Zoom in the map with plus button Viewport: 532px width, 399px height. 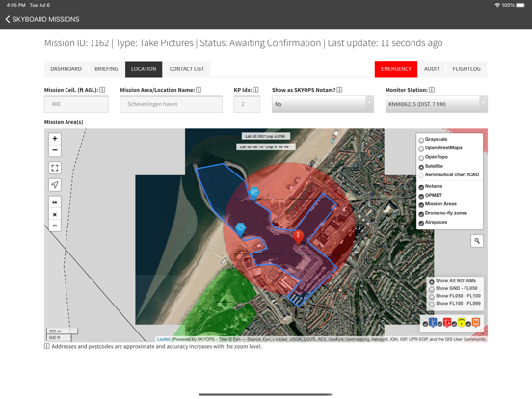tap(55, 139)
